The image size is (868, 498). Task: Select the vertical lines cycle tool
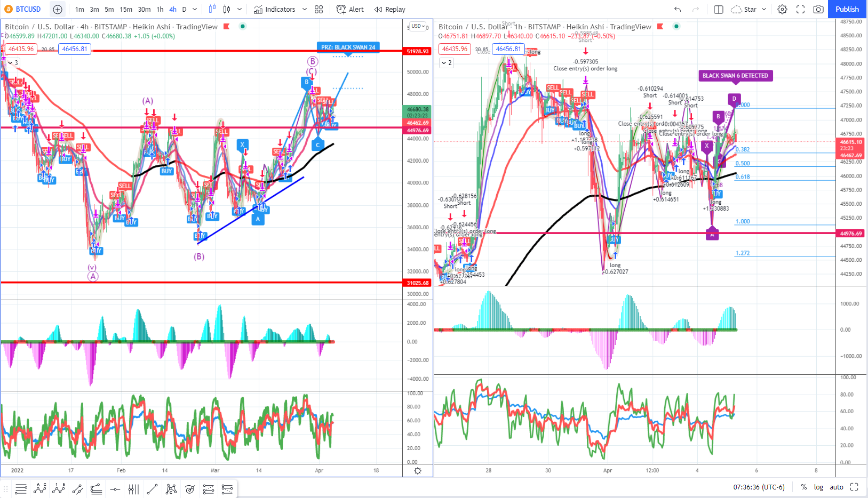(133, 488)
